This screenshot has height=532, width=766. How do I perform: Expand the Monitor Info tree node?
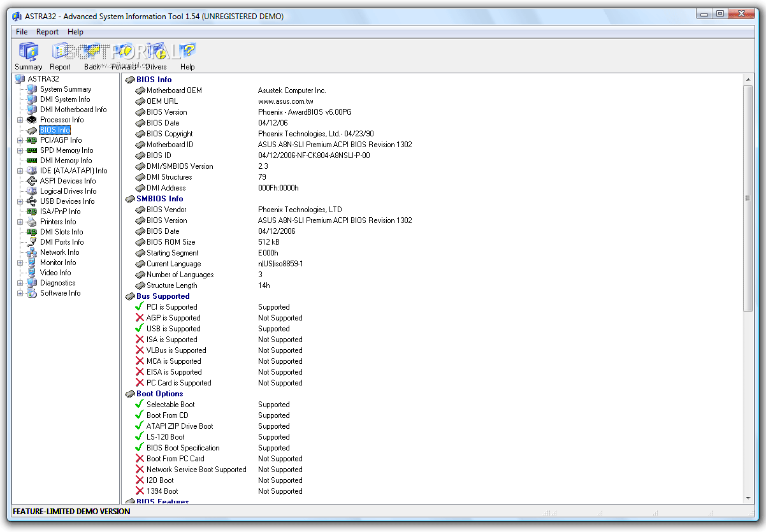20,262
